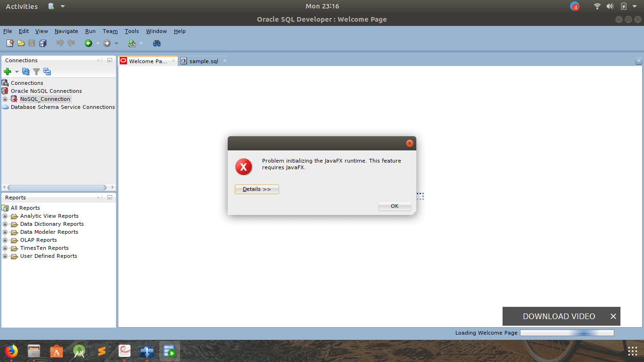Open the Files manager from dock

(33, 351)
